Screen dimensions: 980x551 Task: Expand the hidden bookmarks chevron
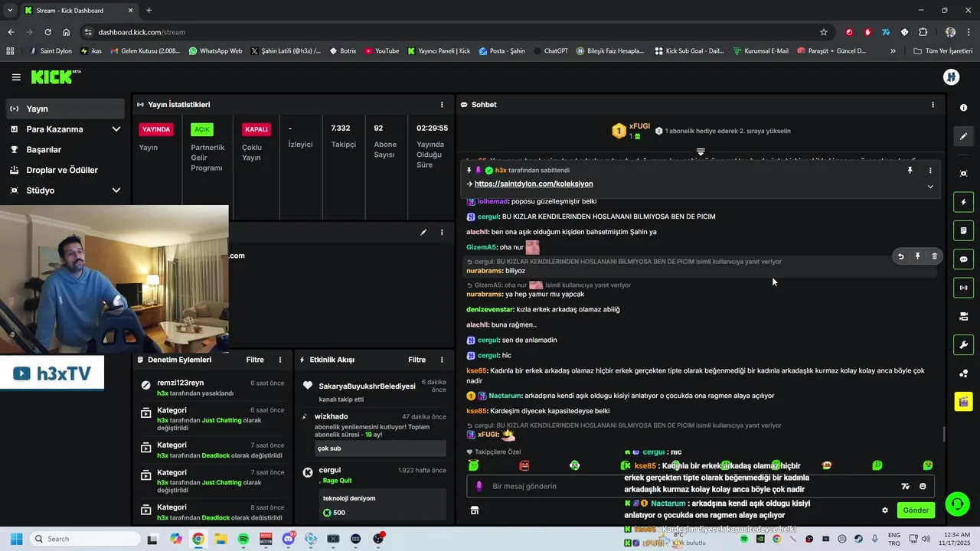893,51
